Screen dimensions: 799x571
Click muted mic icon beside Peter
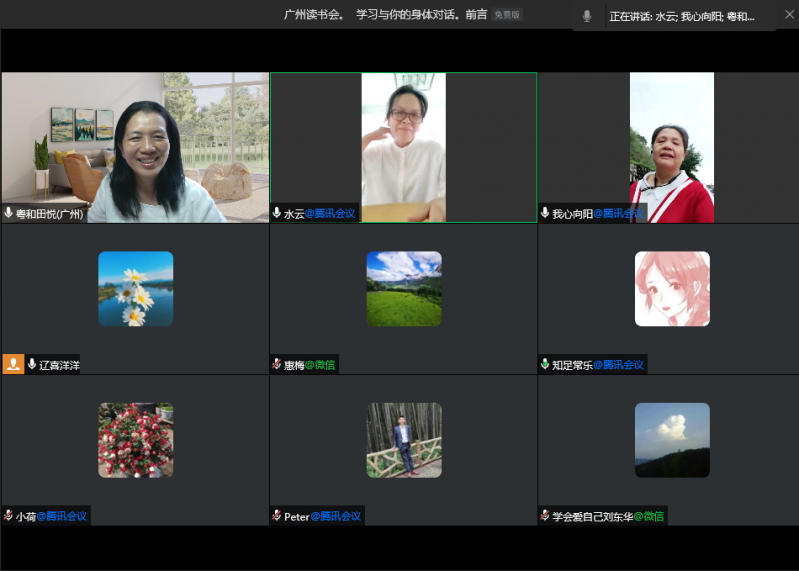pyautogui.click(x=277, y=516)
